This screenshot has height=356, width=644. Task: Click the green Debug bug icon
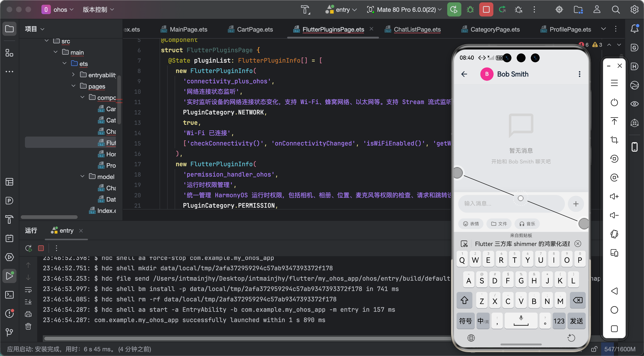(470, 9)
